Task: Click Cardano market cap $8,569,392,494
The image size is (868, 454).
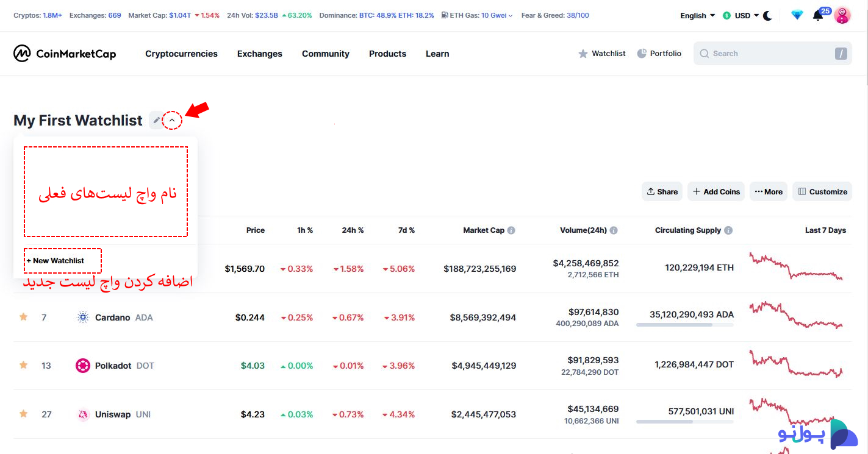Action: [x=483, y=317]
